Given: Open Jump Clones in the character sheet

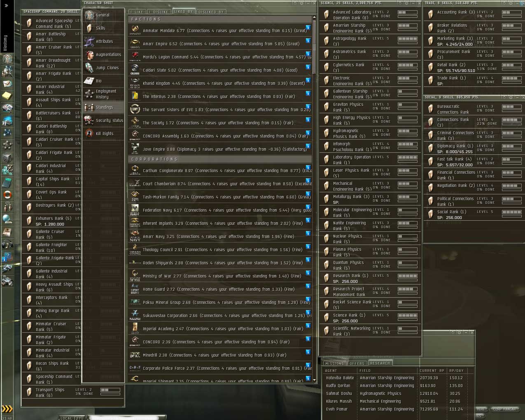Looking at the screenshot, I should (x=103, y=68).
